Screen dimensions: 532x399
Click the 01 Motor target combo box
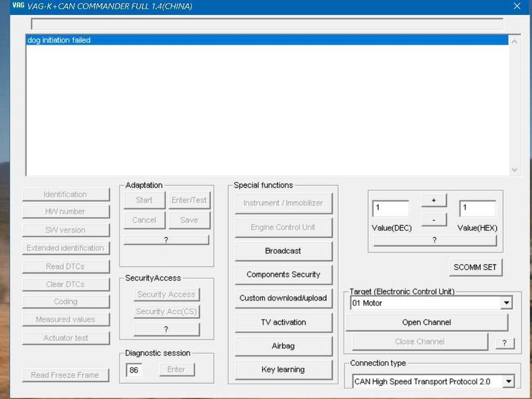pyautogui.click(x=431, y=303)
